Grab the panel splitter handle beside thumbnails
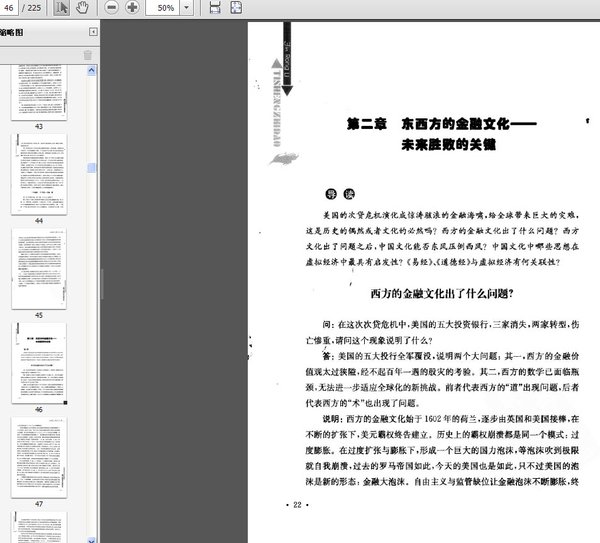600x543 pixels. [x=102, y=284]
